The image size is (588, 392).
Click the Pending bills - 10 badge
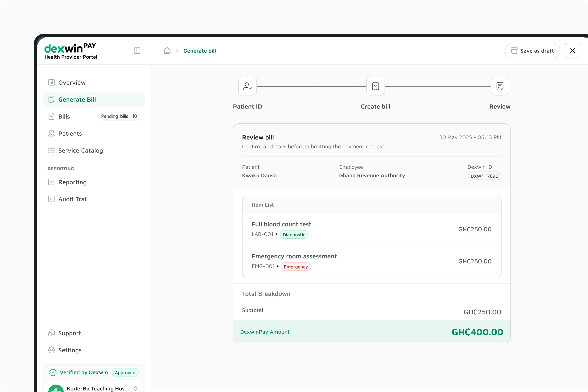click(119, 116)
